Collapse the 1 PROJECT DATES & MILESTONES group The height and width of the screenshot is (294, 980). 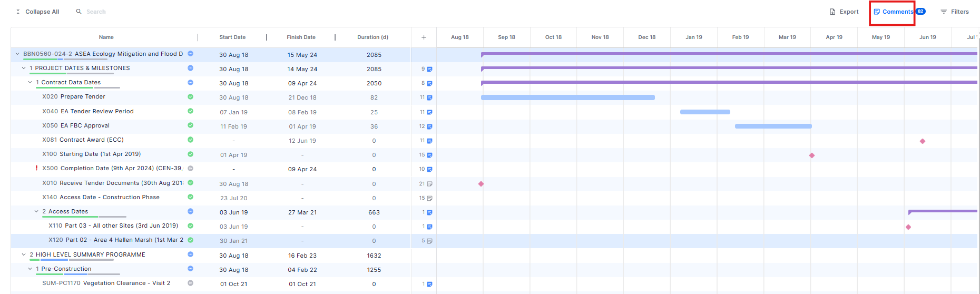click(24, 68)
